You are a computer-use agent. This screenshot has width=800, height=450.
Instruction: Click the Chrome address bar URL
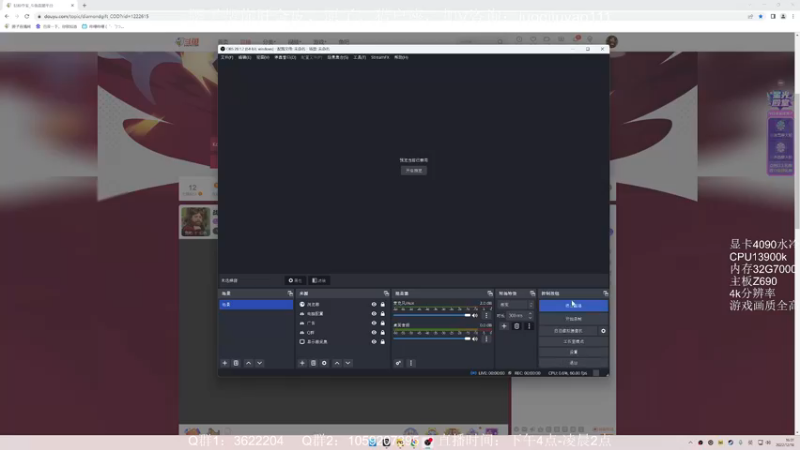tap(96, 16)
